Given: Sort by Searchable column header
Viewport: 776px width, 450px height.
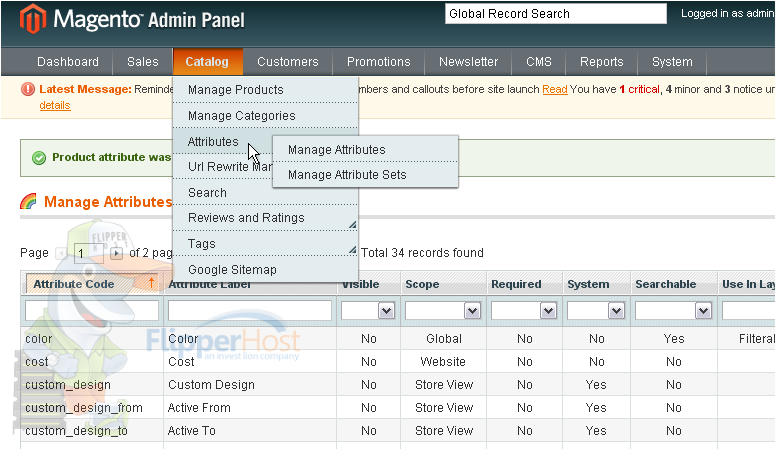Looking at the screenshot, I should coord(666,284).
